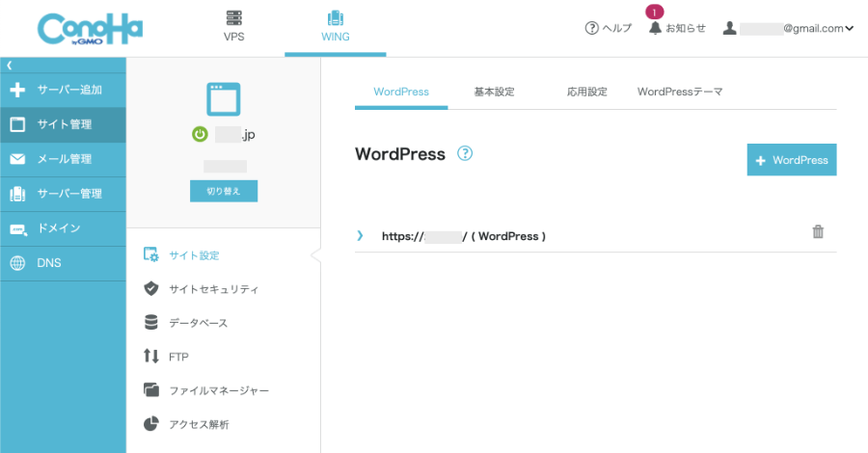Click the help question mark icon in header

(592, 28)
